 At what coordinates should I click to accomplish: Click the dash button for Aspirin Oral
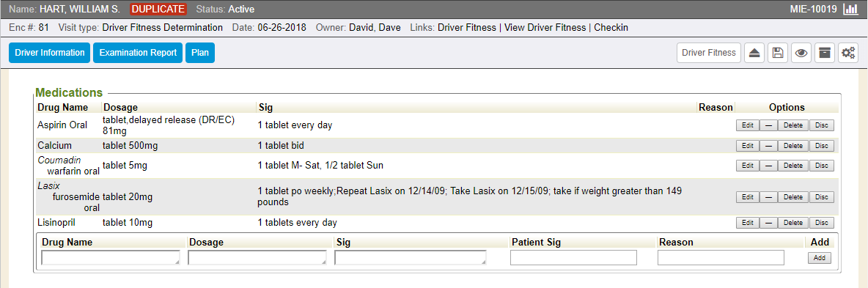click(768, 126)
